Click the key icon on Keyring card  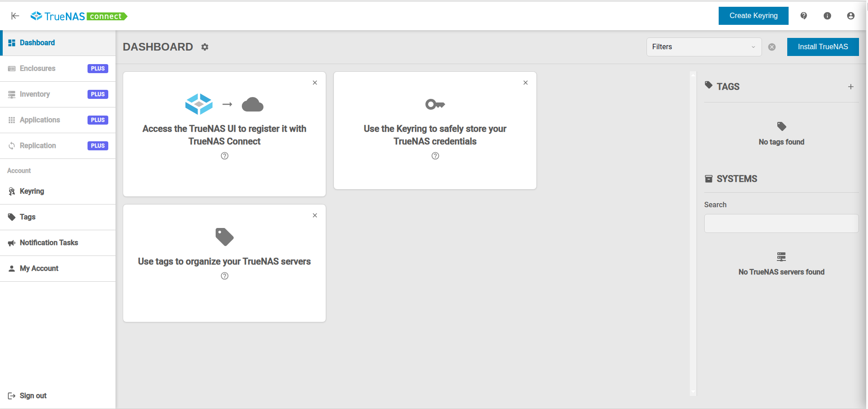(435, 104)
